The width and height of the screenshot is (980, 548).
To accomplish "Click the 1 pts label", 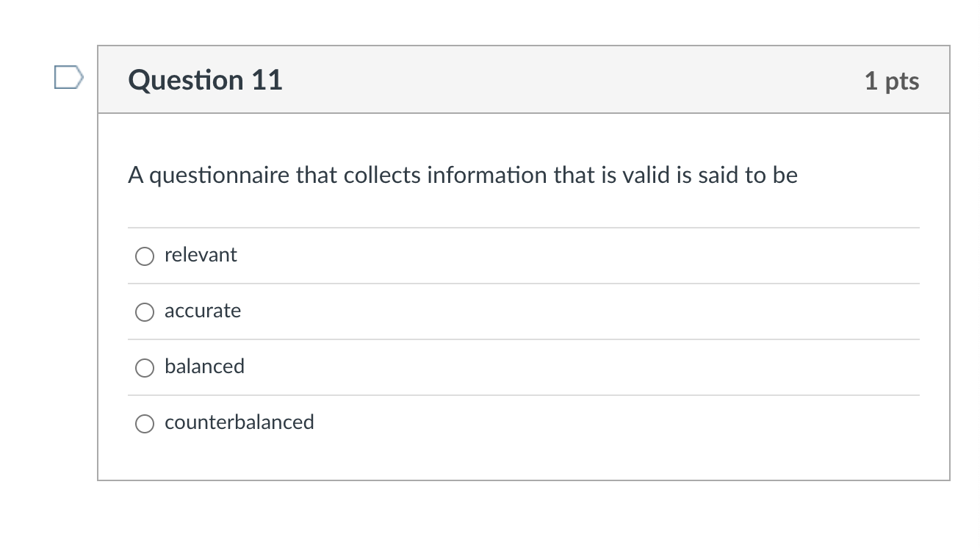I will (893, 82).
